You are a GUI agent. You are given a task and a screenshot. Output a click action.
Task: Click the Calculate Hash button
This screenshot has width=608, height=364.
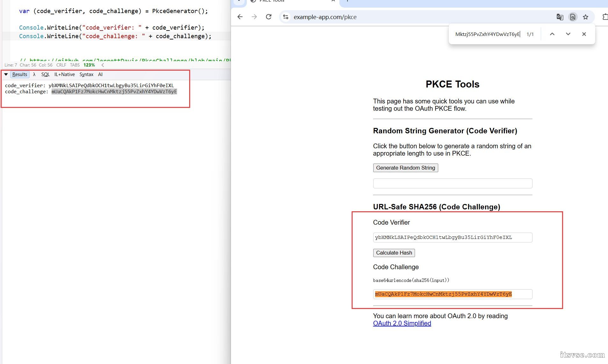tap(394, 253)
